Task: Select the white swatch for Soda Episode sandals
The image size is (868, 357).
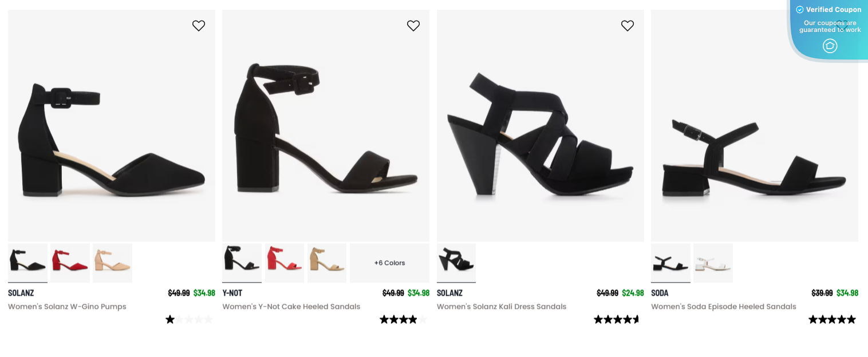Action: click(713, 263)
